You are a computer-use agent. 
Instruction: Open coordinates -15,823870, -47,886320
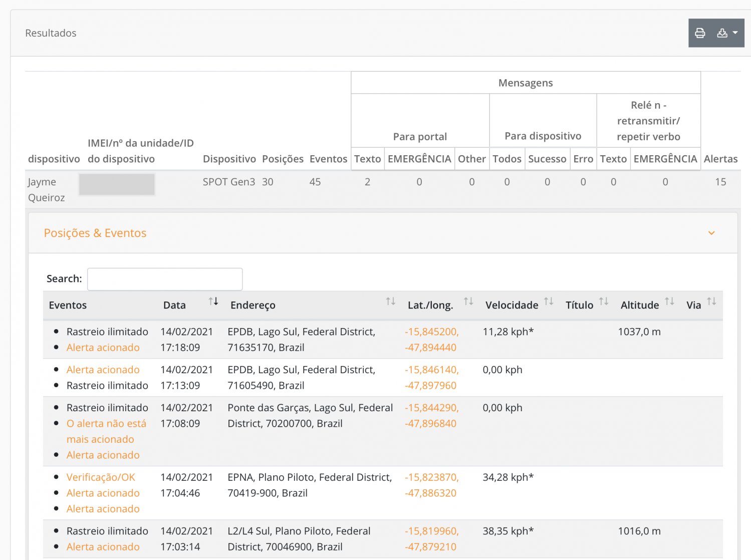tap(431, 485)
